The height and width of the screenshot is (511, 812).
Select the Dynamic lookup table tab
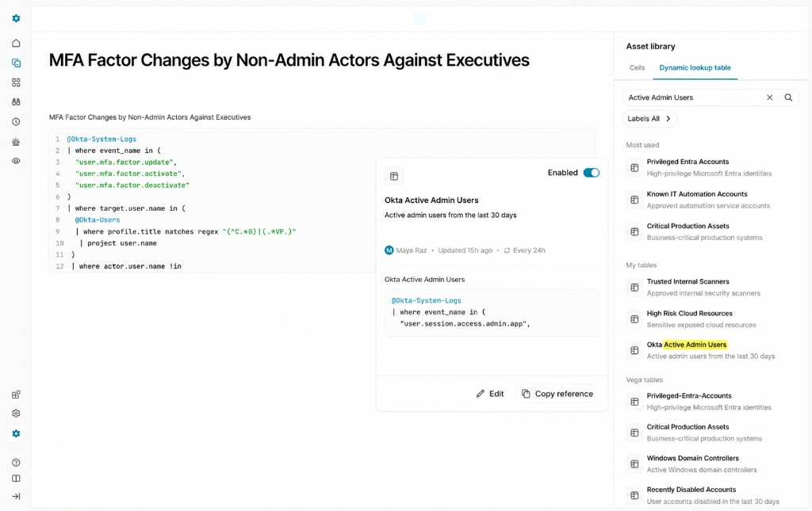point(695,68)
